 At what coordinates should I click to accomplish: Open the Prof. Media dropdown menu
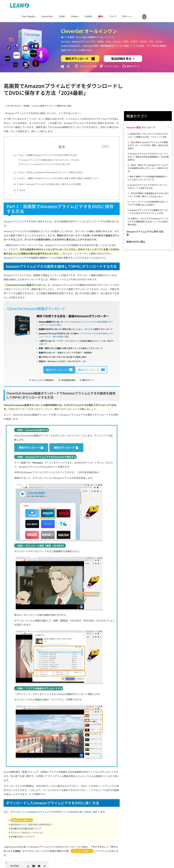click(x=29, y=16)
